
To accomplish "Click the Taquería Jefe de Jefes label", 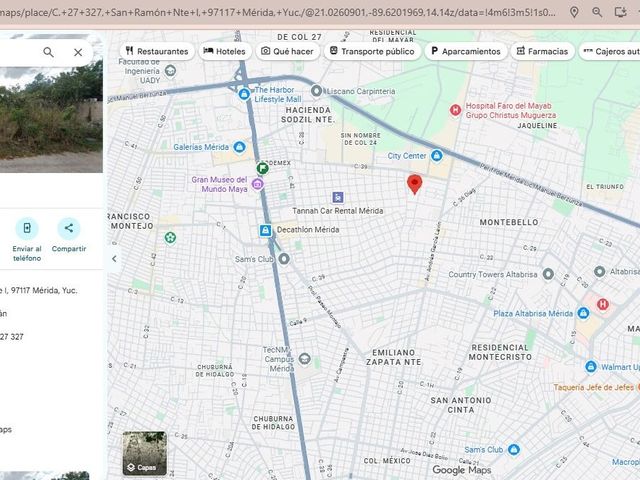I will (594, 387).
